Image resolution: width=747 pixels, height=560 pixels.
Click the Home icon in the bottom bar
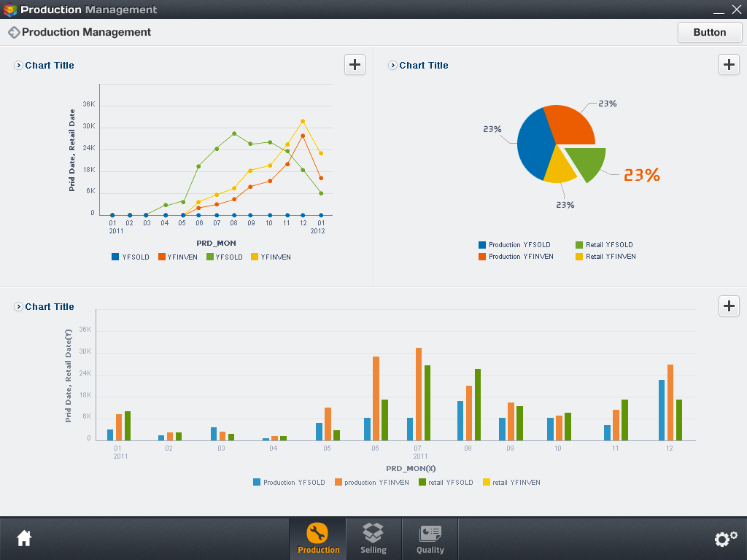point(24,537)
